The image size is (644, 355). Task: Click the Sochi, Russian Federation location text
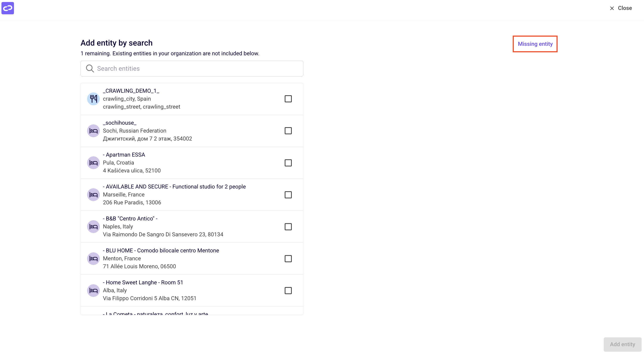pos(134,131)
